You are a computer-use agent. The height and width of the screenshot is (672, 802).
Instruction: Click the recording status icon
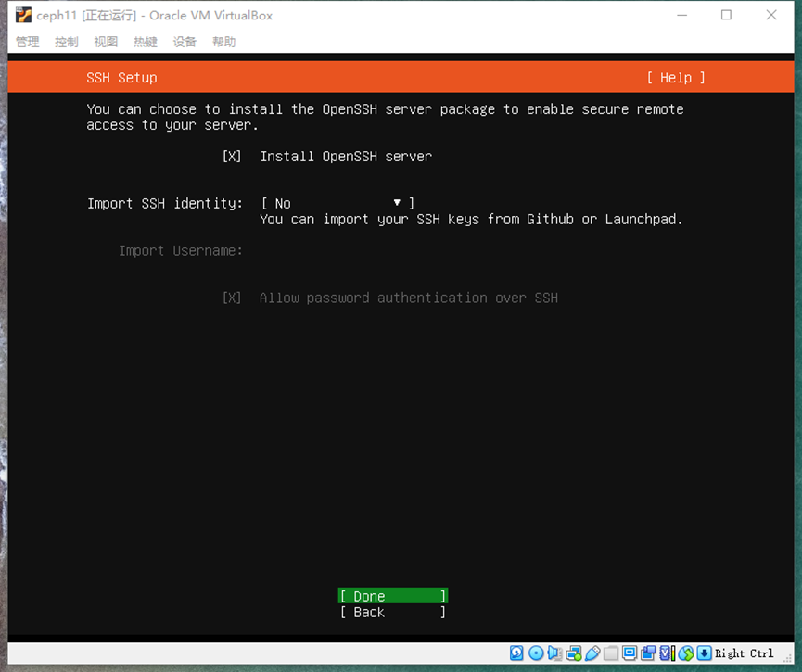click(649, 653)
